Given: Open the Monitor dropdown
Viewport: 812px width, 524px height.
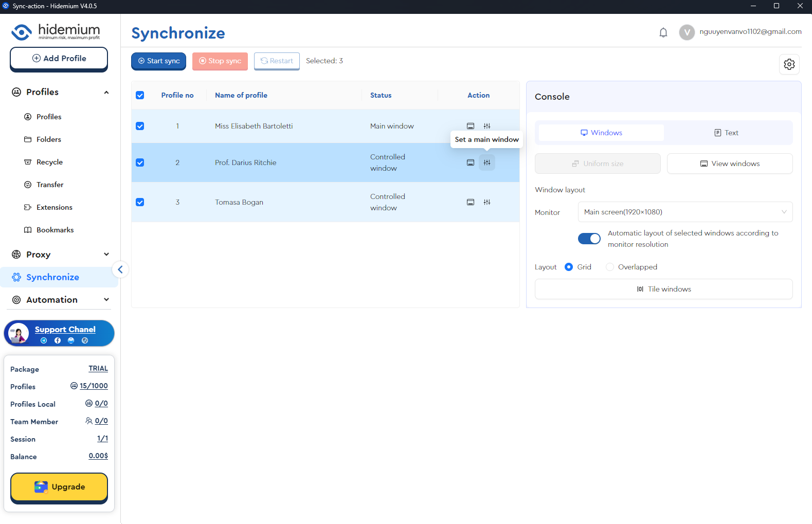Looking at the screenshot, I should point(684,212).
